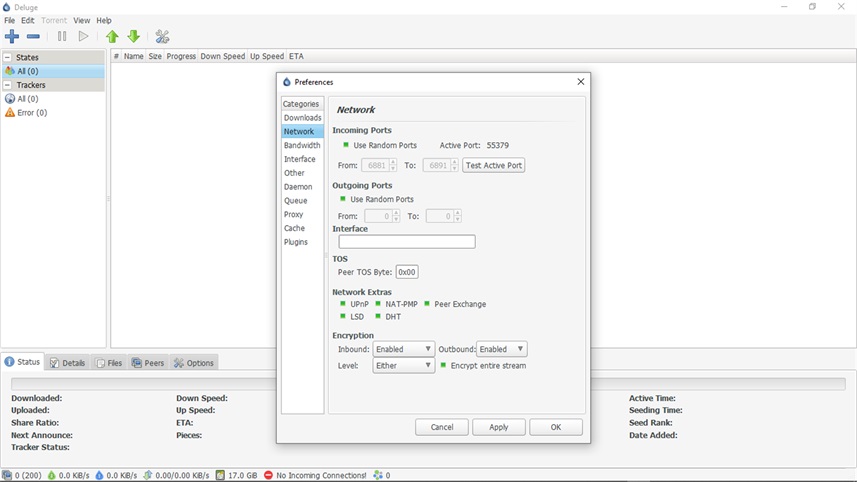Toggle incoming Use Random Ports checkbox
857x482 pixels.
click(x=345, y=145)
